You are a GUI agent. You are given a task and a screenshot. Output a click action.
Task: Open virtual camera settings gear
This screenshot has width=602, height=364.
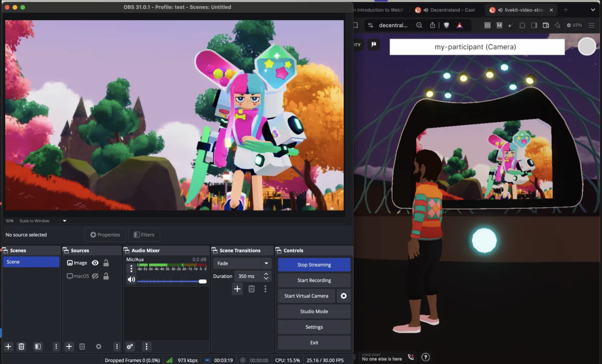(343, 296)
